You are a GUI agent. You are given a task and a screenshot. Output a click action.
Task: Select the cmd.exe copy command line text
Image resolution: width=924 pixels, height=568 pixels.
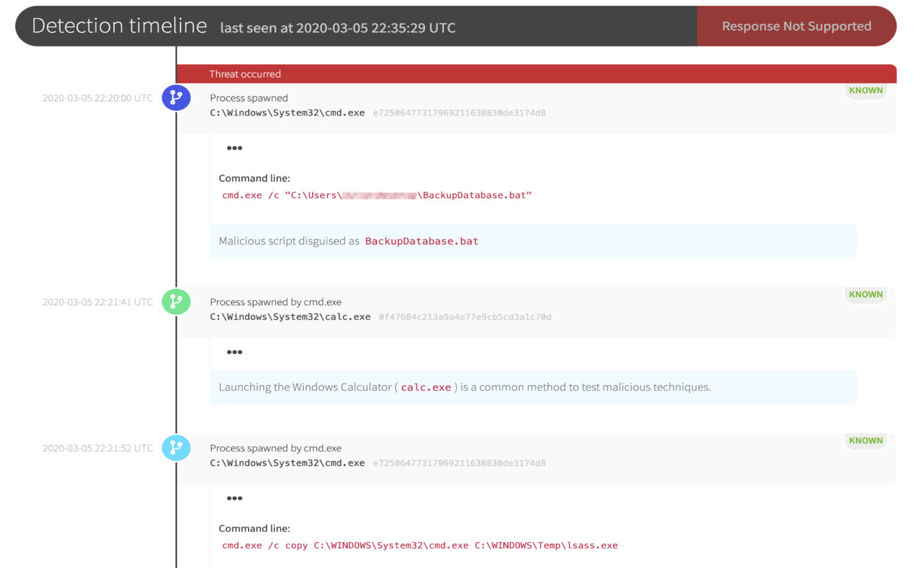click(419, 545)
